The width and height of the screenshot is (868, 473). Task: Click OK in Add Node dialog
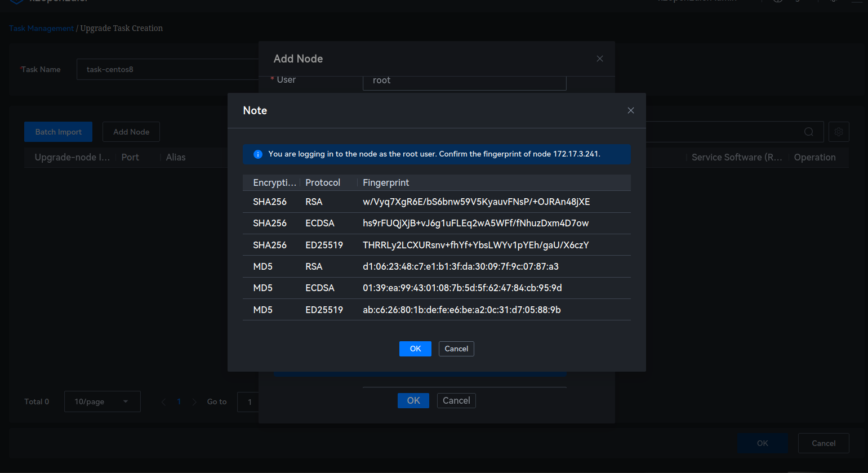(x=413, y=400)
